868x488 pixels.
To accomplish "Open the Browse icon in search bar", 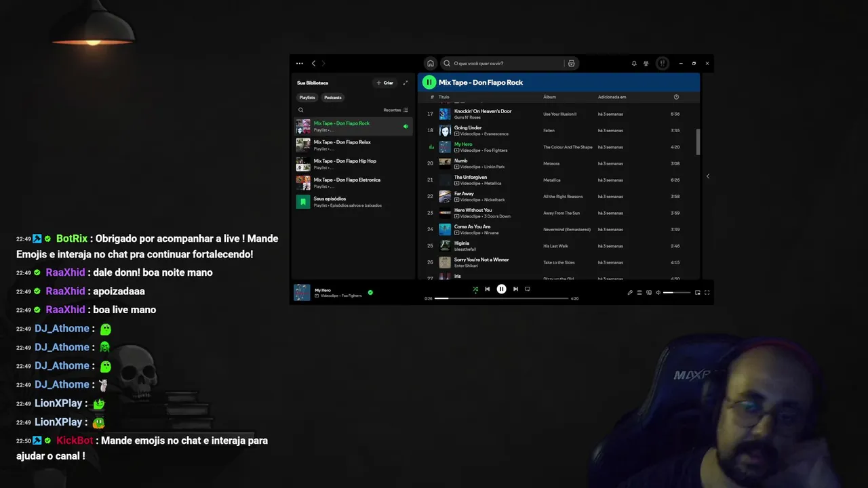I will 572,64.
